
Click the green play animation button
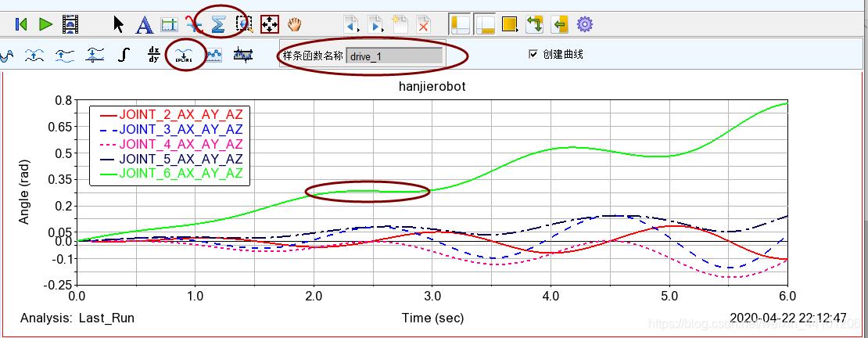pos(45,24)
